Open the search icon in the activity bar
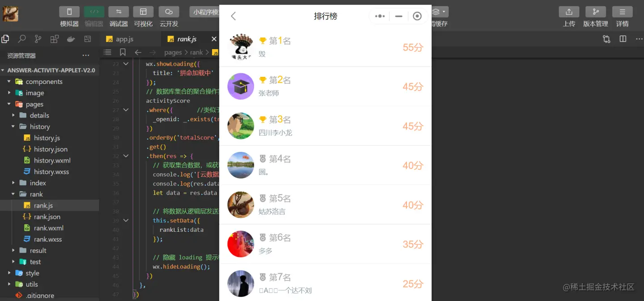Viewport: 644px width, 301px height. [21, 39]
